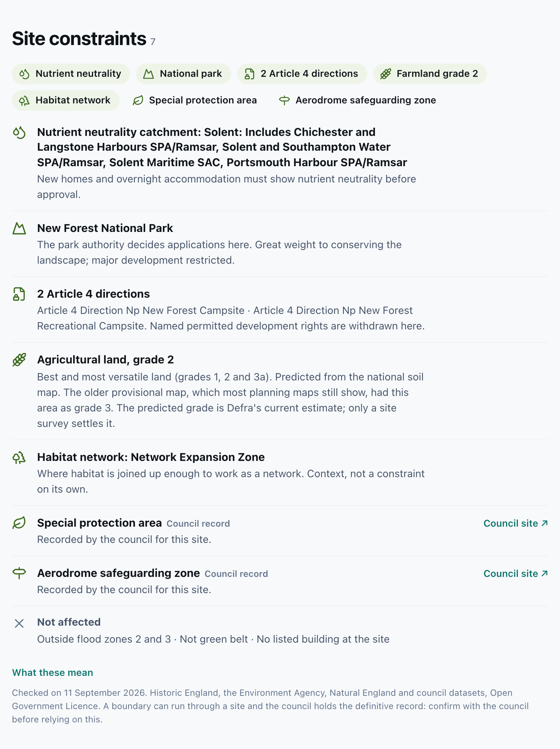Open Council site link for Special protection area

(x=516, y=523)
